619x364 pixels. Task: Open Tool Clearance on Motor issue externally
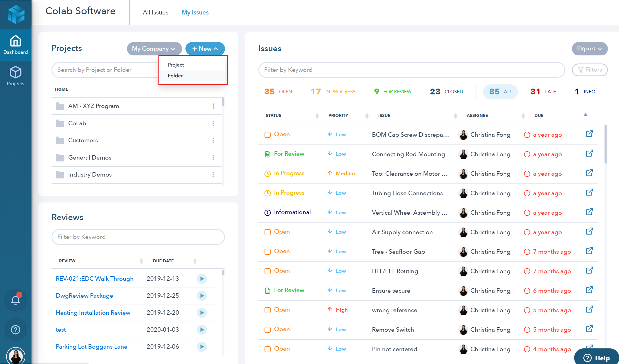589,173
